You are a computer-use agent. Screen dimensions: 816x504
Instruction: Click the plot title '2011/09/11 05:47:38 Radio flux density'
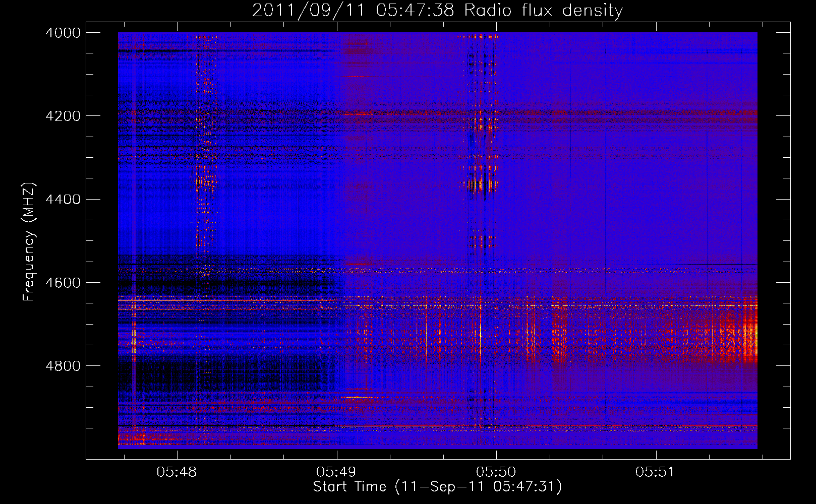pos(437,10)
